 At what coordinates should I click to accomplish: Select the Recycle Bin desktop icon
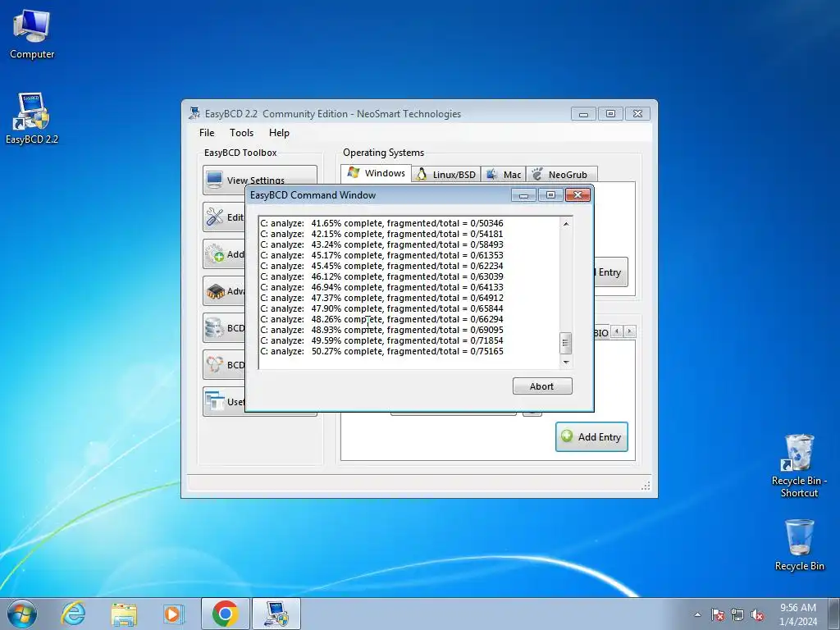point(799,545)
